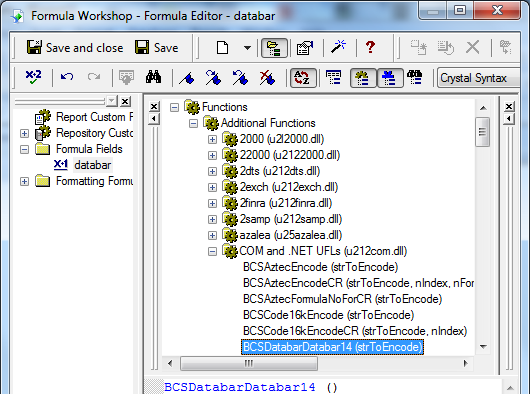This screenshot has height=394, width=530.
Task: Toggle bookmark with the blue flag icon
Action: click(187, 78)
